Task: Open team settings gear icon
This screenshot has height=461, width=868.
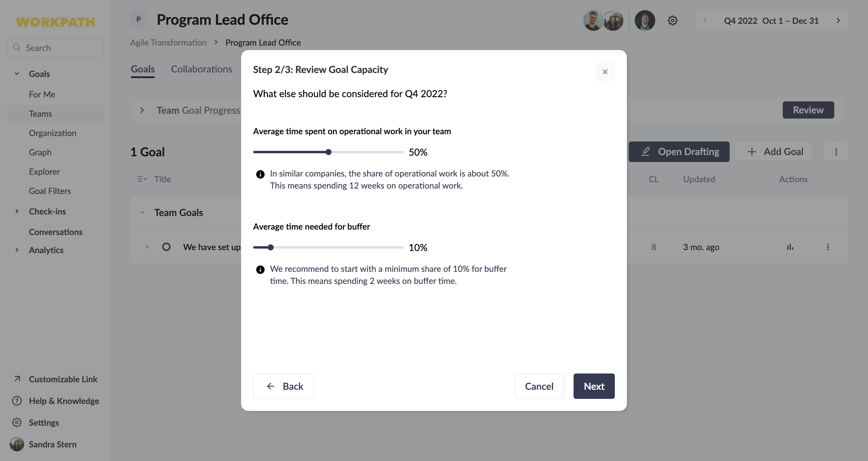Action: [672, 21]
